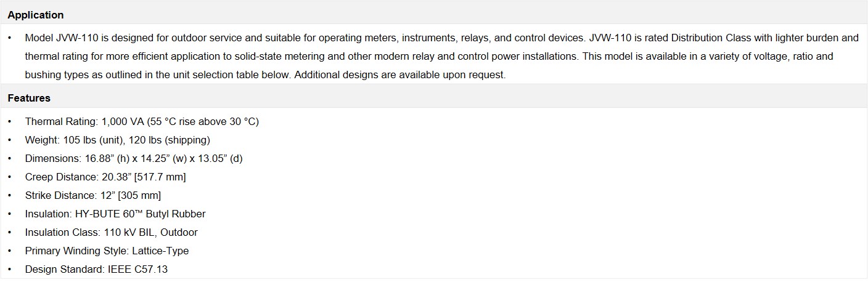This screenshot has width=868, height=282.
Task: Click the bullet before Thermal Rating
Action: click(x=10, y=121)
